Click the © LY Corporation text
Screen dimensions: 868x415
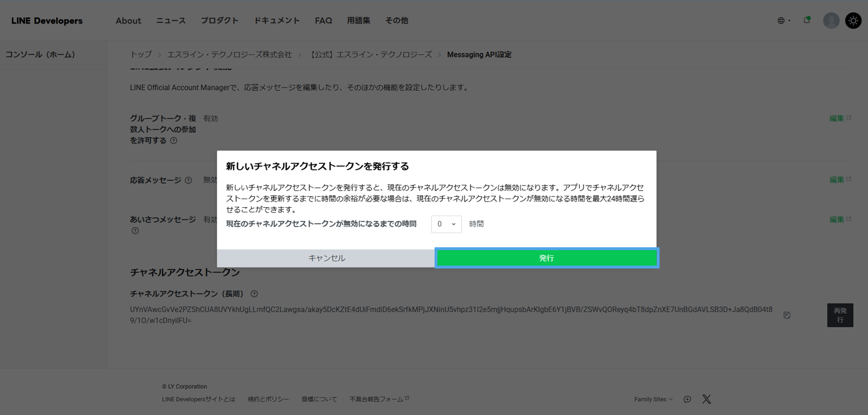[184, 386]
